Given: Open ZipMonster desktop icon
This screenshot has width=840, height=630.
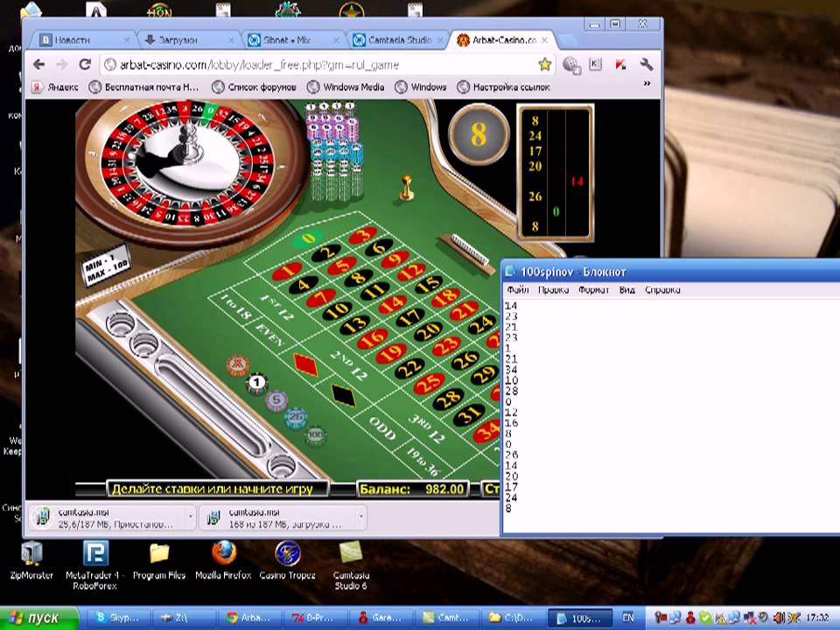Looking at the screenshot, I should coord(31,561).
